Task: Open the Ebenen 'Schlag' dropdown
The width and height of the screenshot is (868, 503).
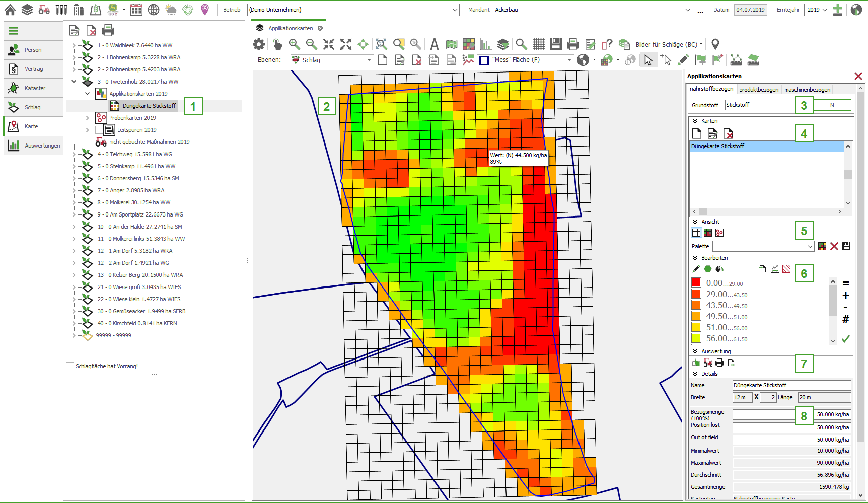Action: (369, 60)
